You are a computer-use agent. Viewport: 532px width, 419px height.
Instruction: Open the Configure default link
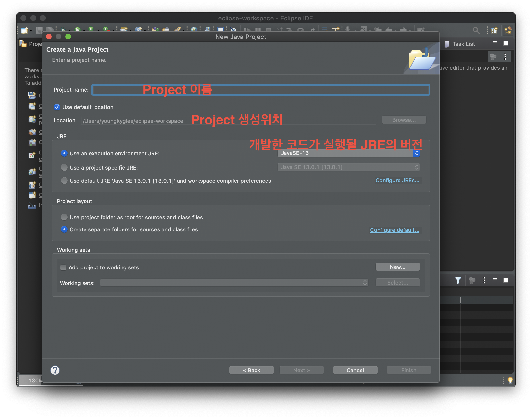click(x=394, y=230)
